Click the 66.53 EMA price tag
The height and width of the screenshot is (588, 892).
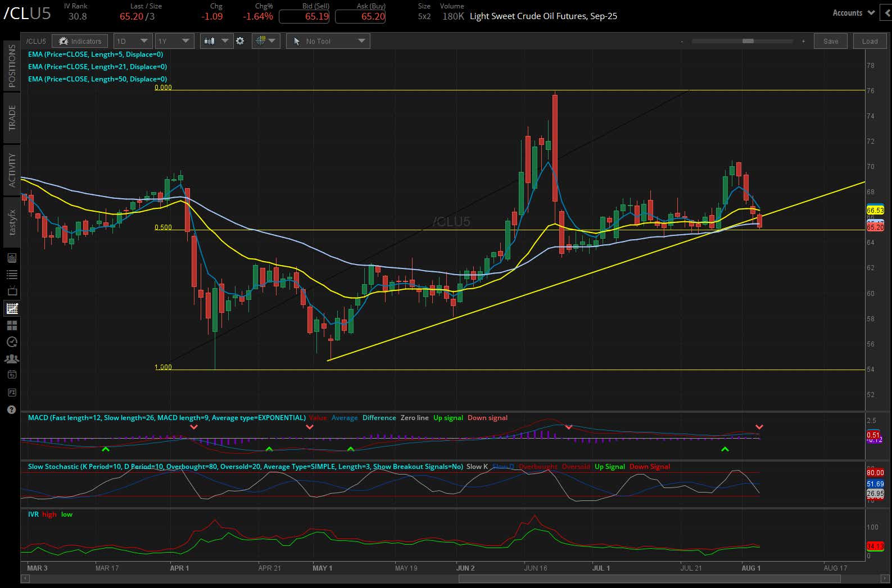click(x=875, y=211)
